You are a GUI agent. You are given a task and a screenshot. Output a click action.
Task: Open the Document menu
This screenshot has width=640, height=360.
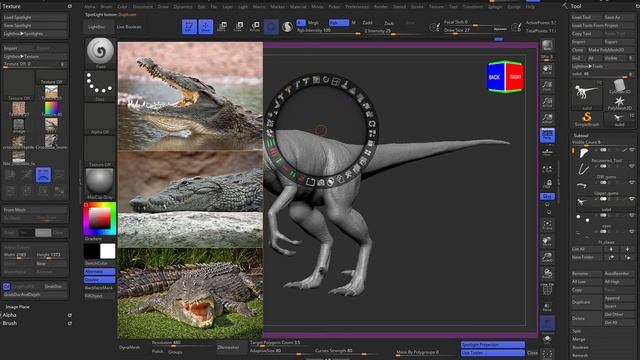tap(143, 7)
